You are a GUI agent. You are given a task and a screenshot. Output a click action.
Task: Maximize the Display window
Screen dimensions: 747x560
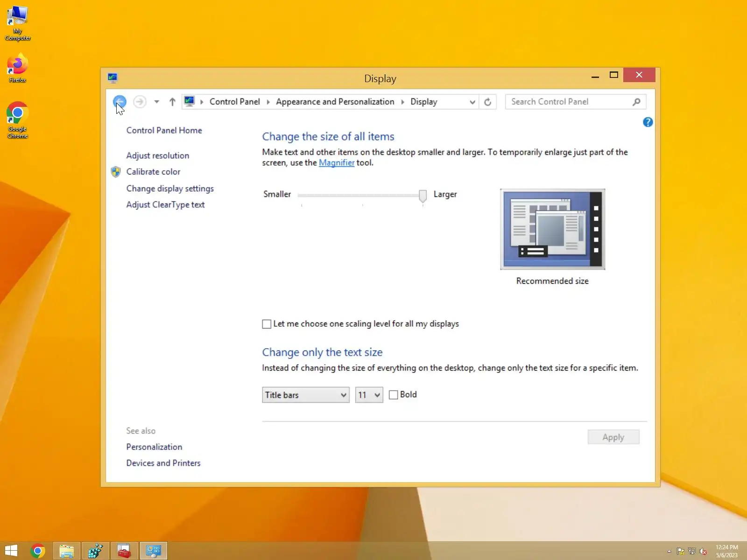613,76
